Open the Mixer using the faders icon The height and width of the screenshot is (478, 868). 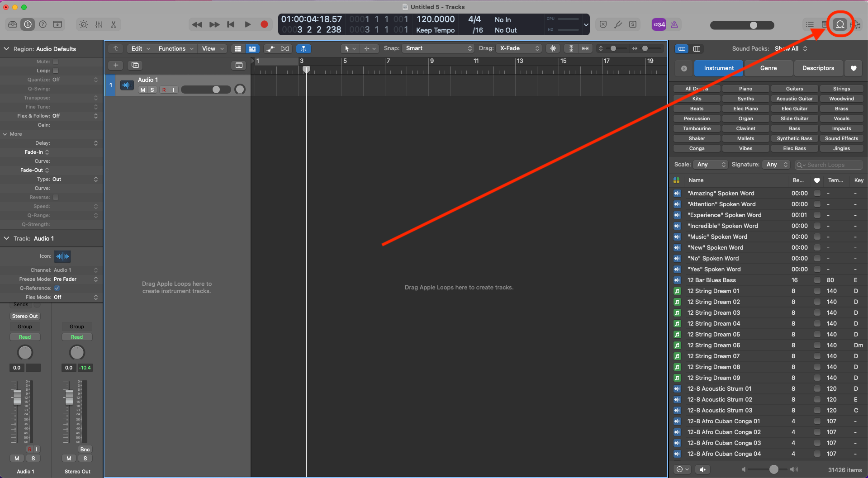99,24
